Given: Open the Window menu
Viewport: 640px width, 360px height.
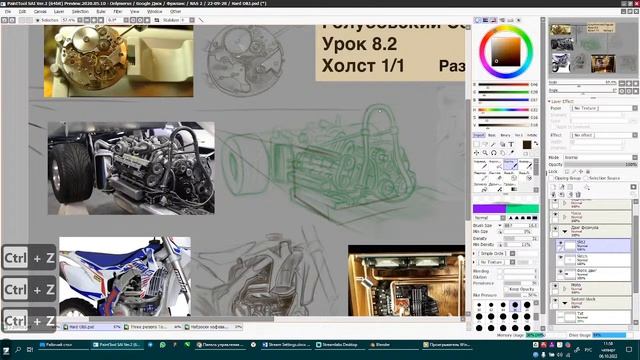Looking at the screenshot, I should coord(154,11).
